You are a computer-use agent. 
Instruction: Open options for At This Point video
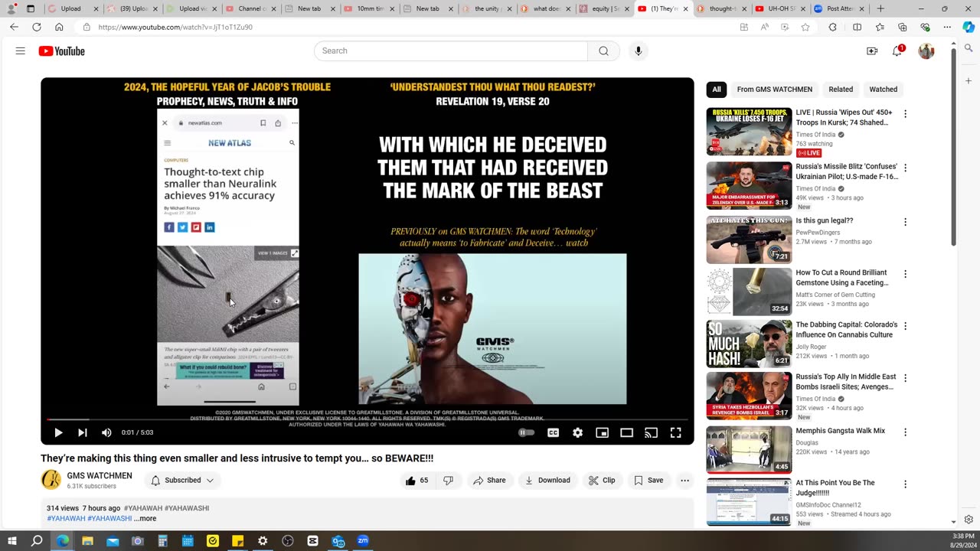(905, 484)
